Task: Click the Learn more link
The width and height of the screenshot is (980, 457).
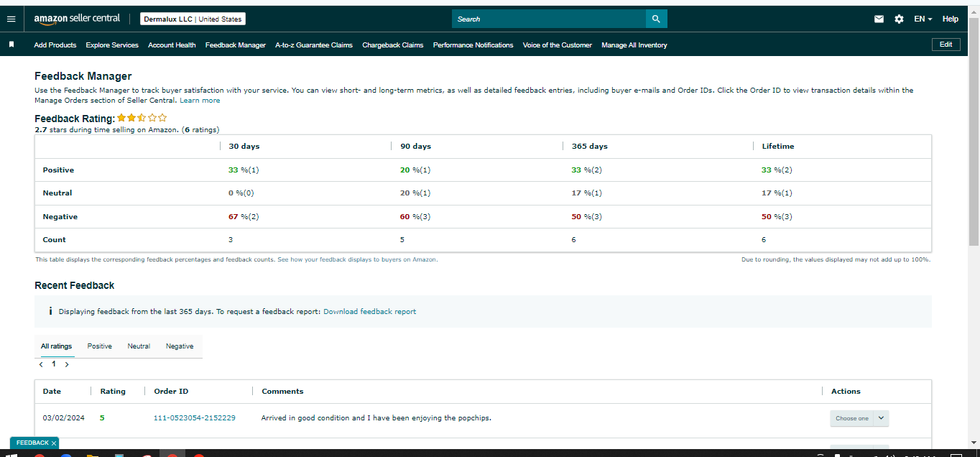Action: [x=200, y=101]
